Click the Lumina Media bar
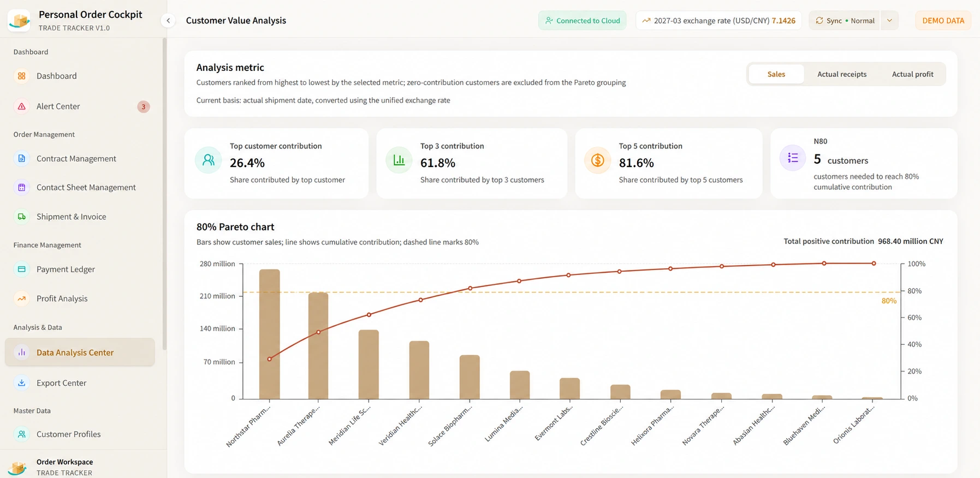Image resolution: width=980 pixels, height=478 pixels. click(520, 385)
